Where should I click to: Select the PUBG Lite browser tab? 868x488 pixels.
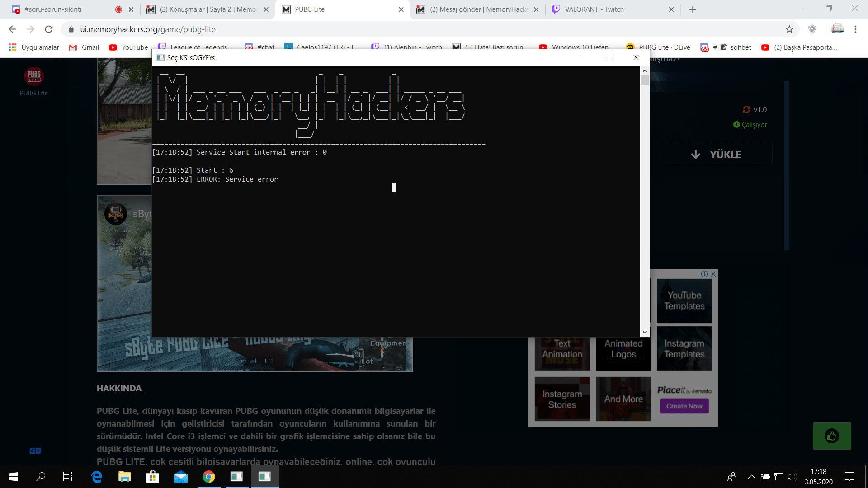342,9
